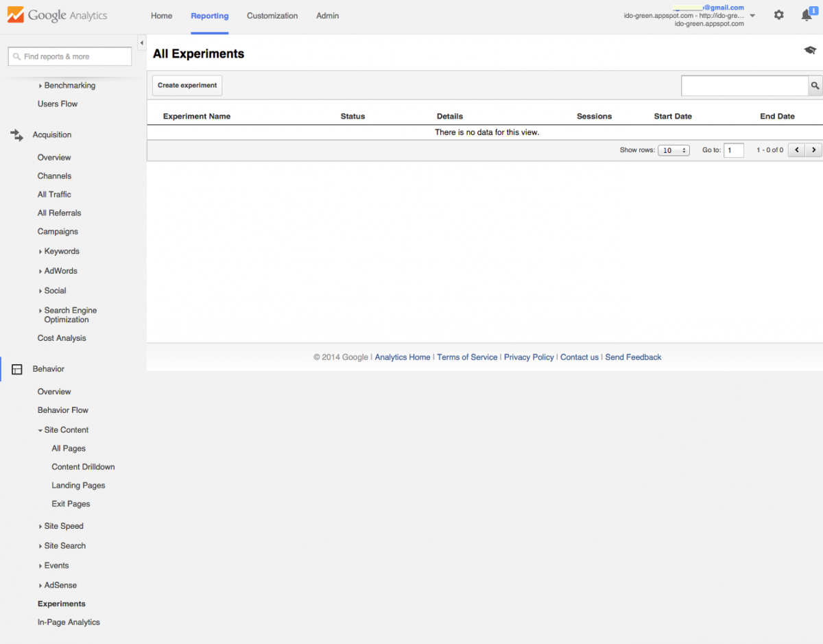Go to next page arrow
The height and width of the screenshot is (644, 823).
(x=813, y=150)
